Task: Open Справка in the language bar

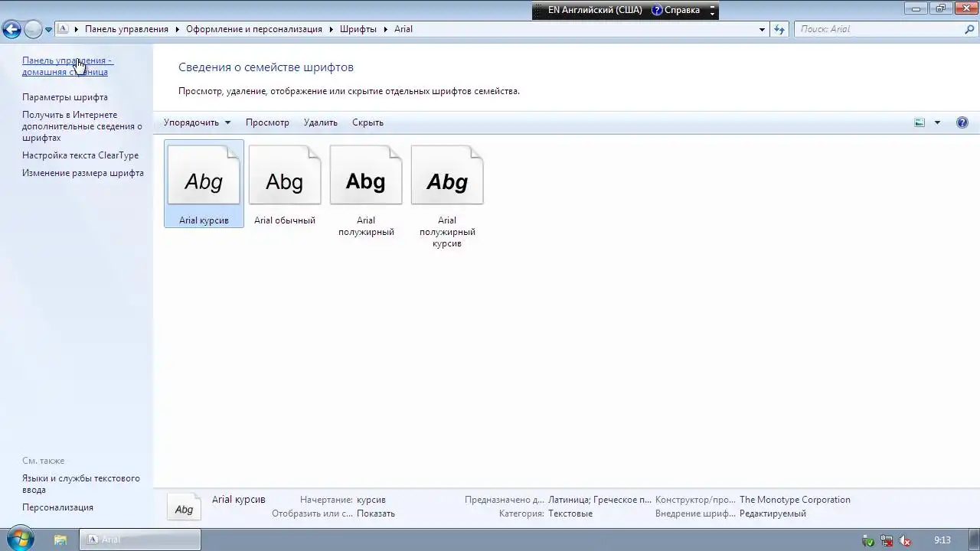Action: click(x=676, y=11)
